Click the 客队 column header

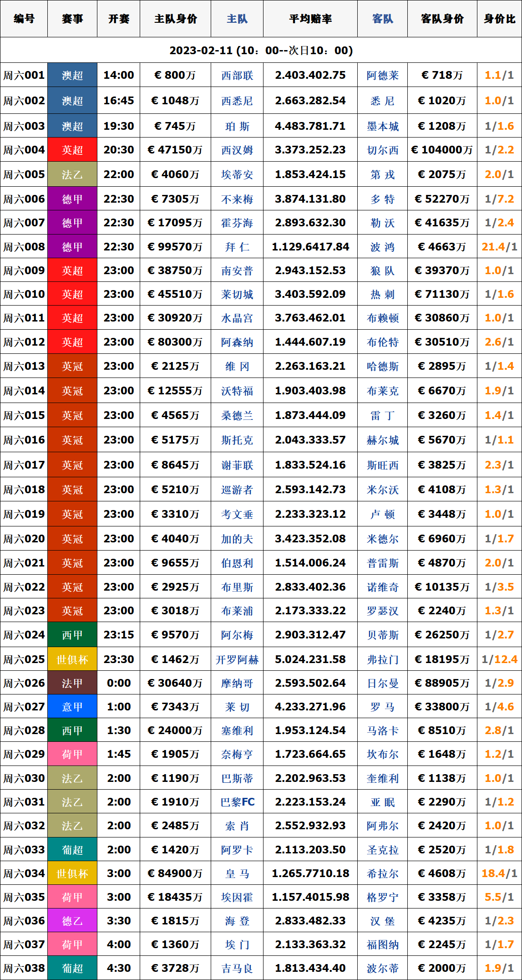[x=382, y=19]
